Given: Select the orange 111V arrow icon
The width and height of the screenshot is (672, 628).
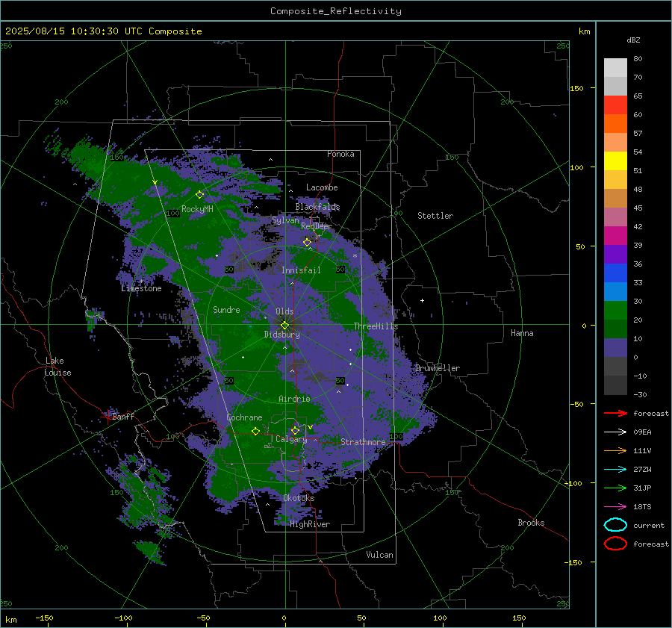Looking at the screenshot, I should (615, 450).
